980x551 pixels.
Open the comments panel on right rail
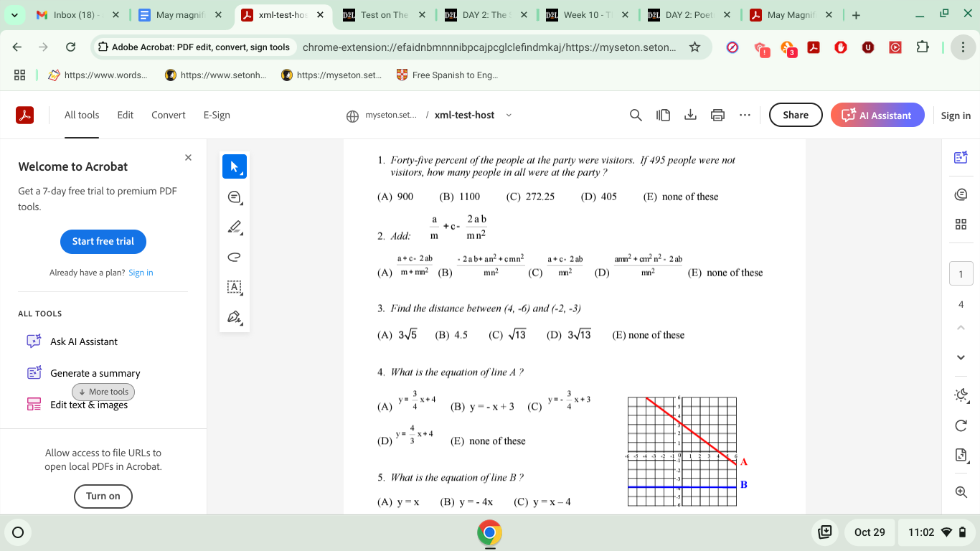[961, 194]
